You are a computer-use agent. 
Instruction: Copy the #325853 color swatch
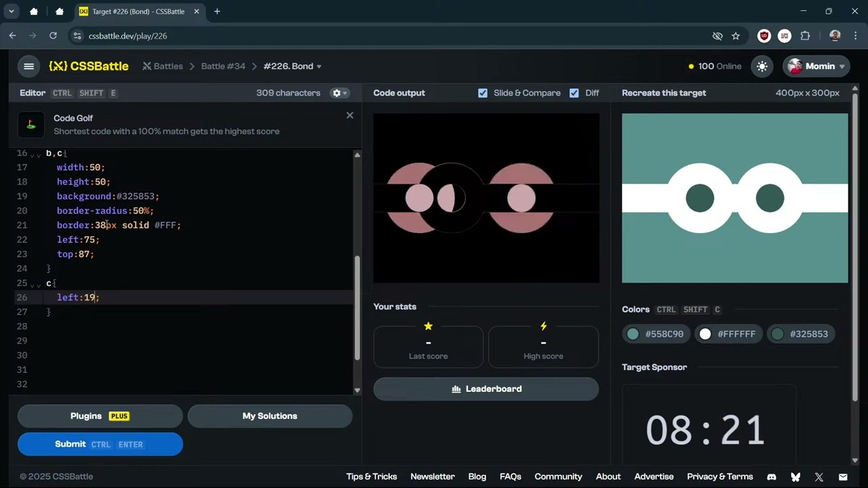point(801,334)
